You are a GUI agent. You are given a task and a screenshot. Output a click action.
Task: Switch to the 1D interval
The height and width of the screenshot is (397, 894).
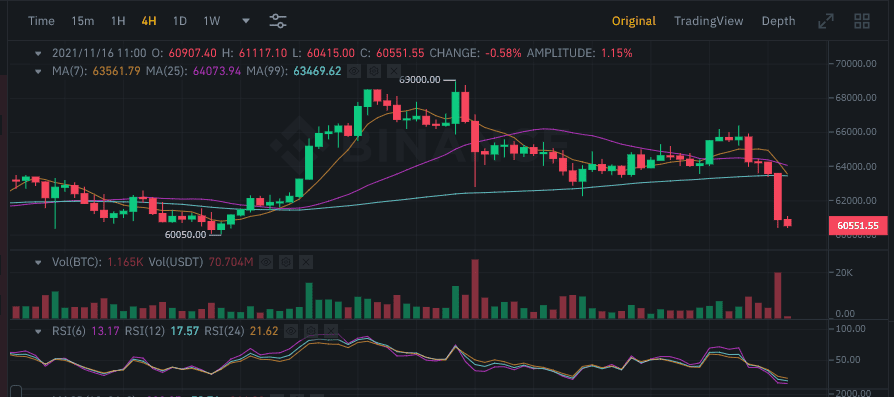(180, 21)
